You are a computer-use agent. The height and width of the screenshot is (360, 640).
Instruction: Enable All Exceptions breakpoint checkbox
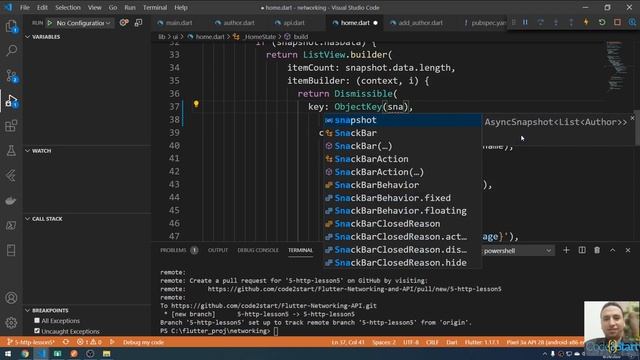click(37, 321)
